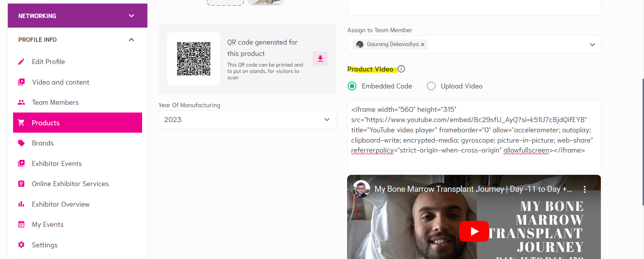644x259 pixels.
Task: Open the Assign to Team Member dropdown
Action: pos(592,45)
